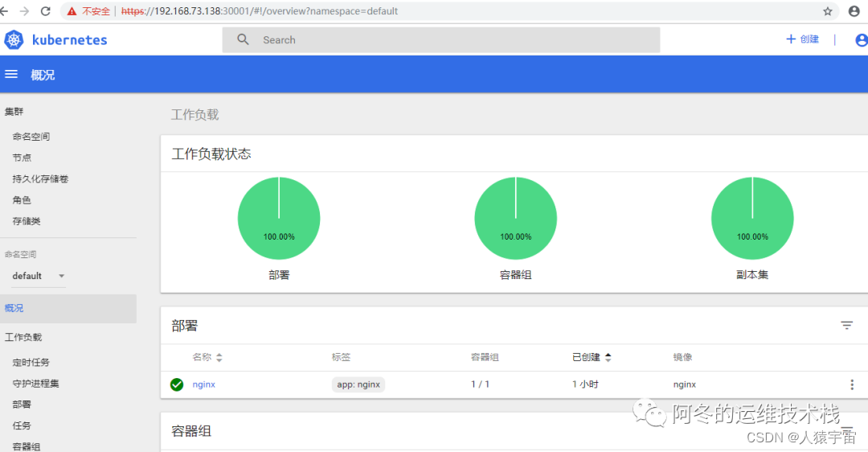This screenshot has width=868, height=452.
Task: Click the 标签 column header
Action: coord(341,357)
